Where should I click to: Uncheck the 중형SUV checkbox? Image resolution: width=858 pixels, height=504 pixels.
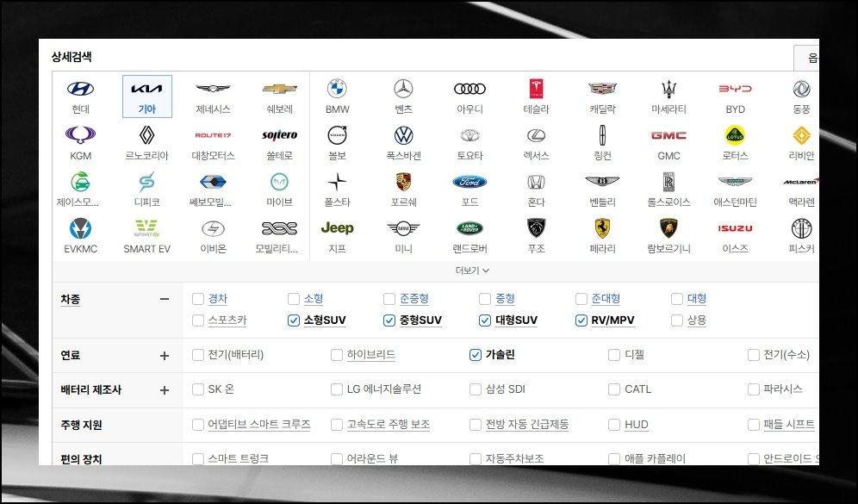389,320
